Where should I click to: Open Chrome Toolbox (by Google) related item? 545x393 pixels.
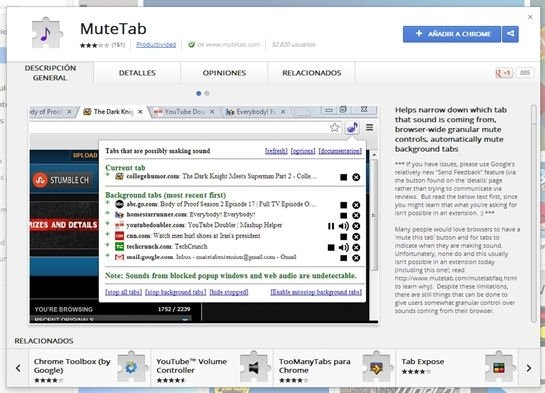click(x=89, y=368)
